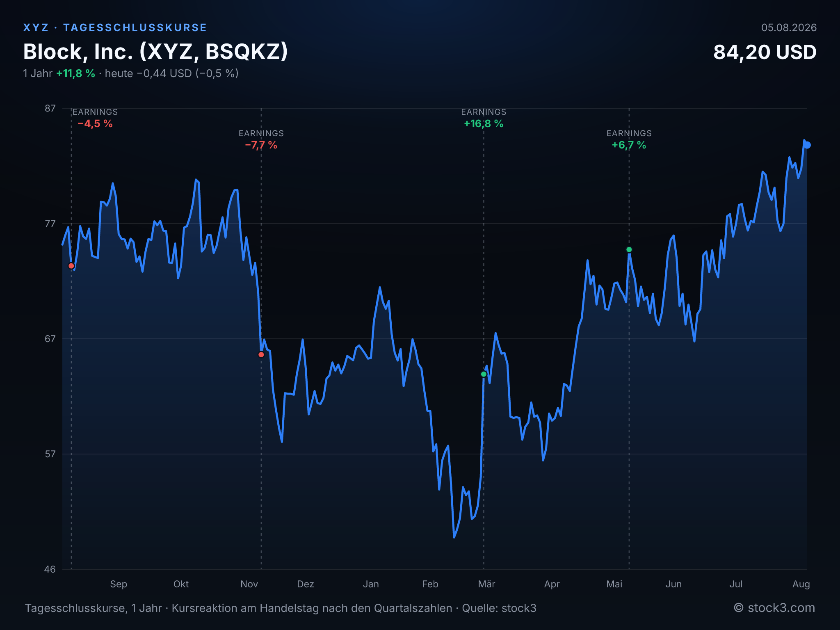The height and width of the screenshot is (630, 840).
Task: Click the '57' y-axis label
Action: click(x=50, y=454)
